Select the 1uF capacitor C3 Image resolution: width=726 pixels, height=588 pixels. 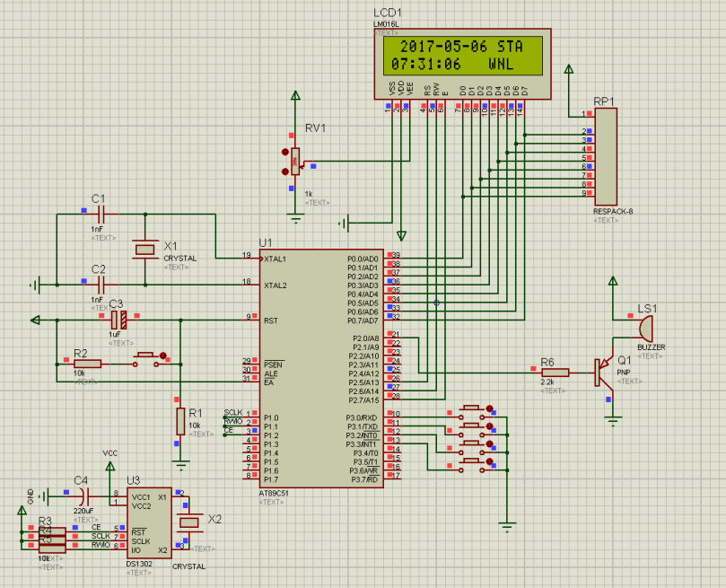tap(118, 320)
